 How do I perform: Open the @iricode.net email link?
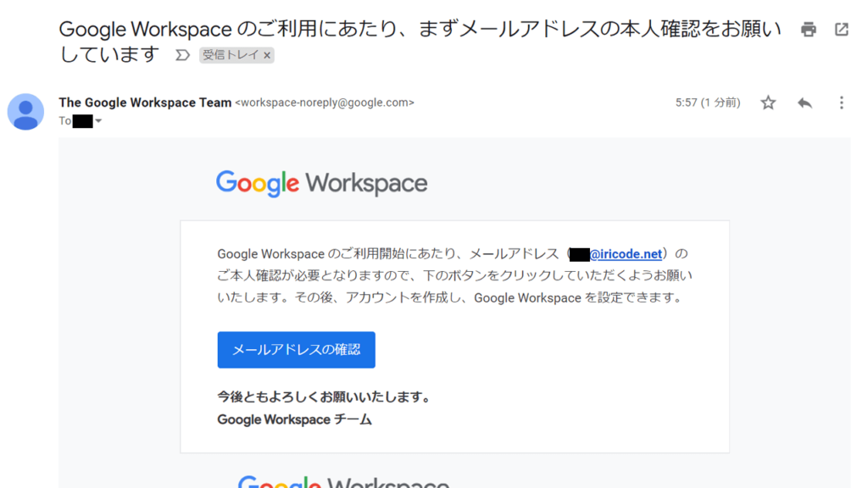coord(626,254)
